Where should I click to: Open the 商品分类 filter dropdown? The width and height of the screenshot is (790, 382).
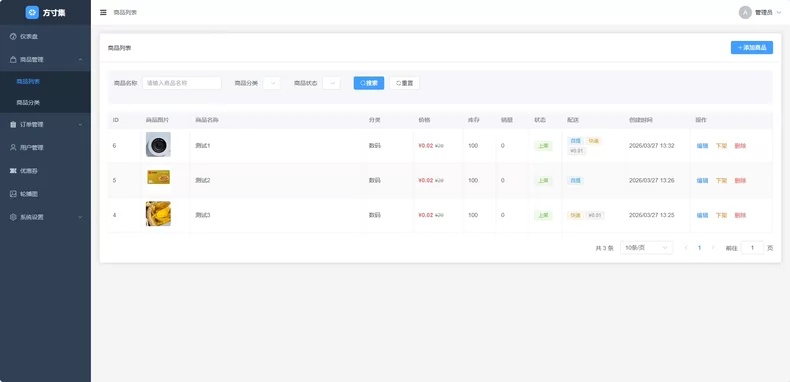click(x=272, y=83)
